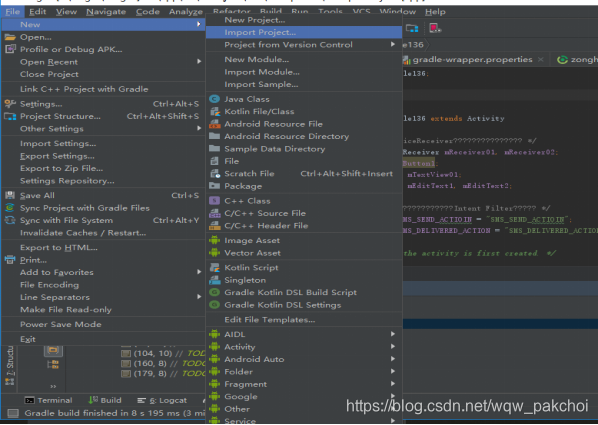
Task: Select Import Project from New submenu
Action: point(304,32)
